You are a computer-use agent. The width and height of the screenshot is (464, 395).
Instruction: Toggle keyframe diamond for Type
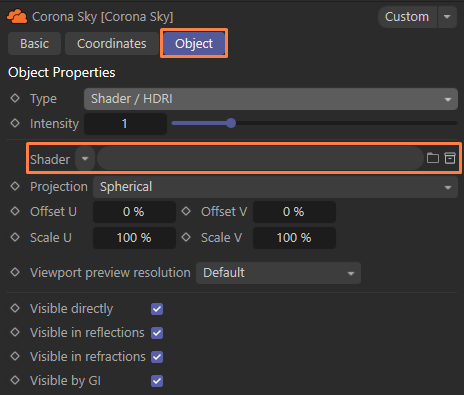pyautogui.click(x=15, y=98)
